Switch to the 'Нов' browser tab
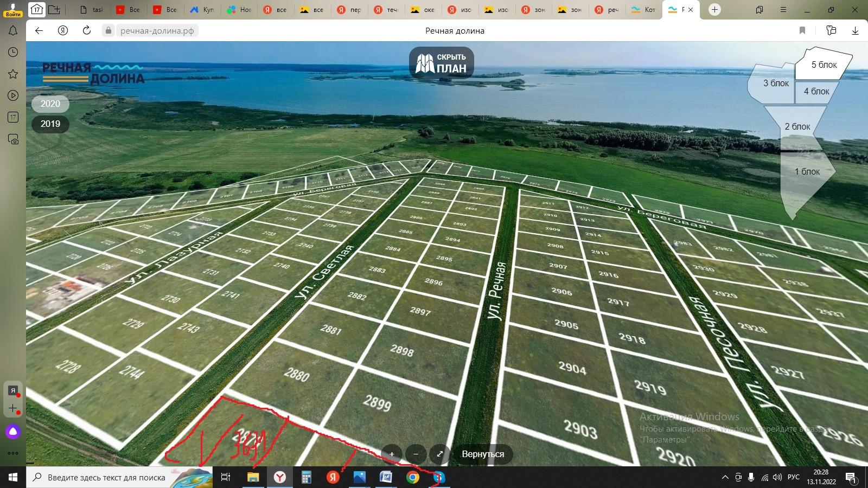This screenshot has height=488, width=868. tap(239, 10)
